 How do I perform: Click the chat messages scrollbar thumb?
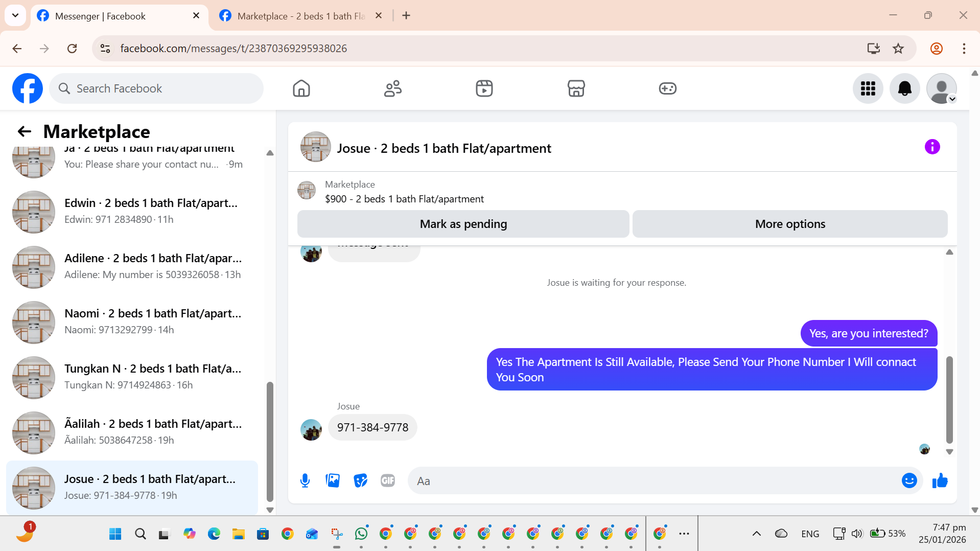coord(949,399)
